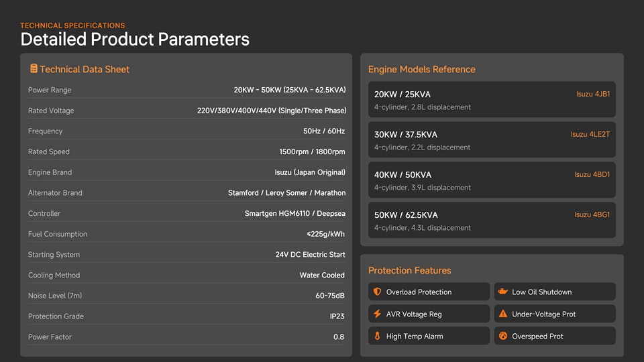The width and height of the screenshot is (644, 362).
Task: Select the 20KW / 25KVA engine card
Action: click(x=492, y=100)
